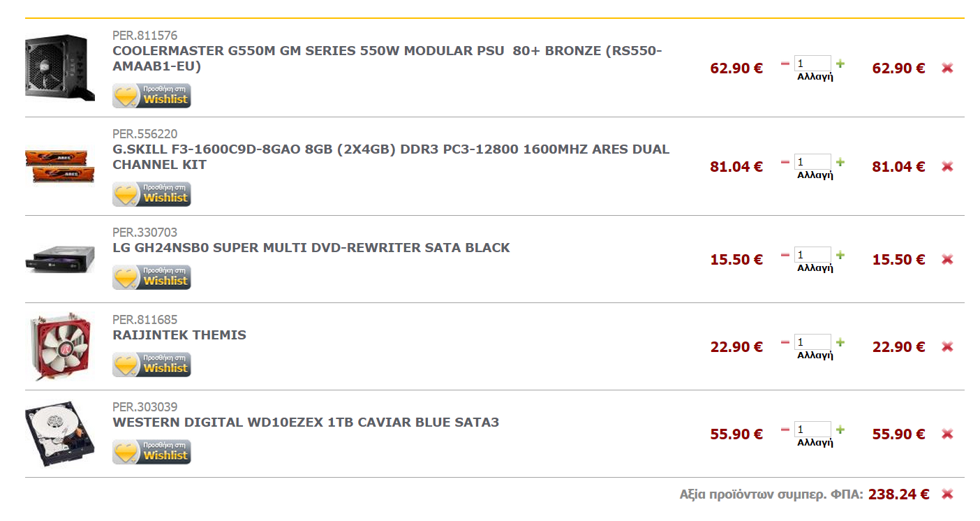This screenshot has height=521, width=980.
Task: Clear the cart with the total row X
Action: point(947,494)
